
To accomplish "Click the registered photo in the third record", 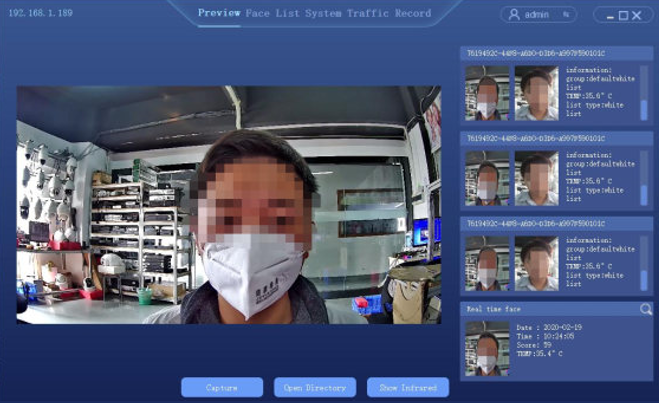I will (536, 263).
